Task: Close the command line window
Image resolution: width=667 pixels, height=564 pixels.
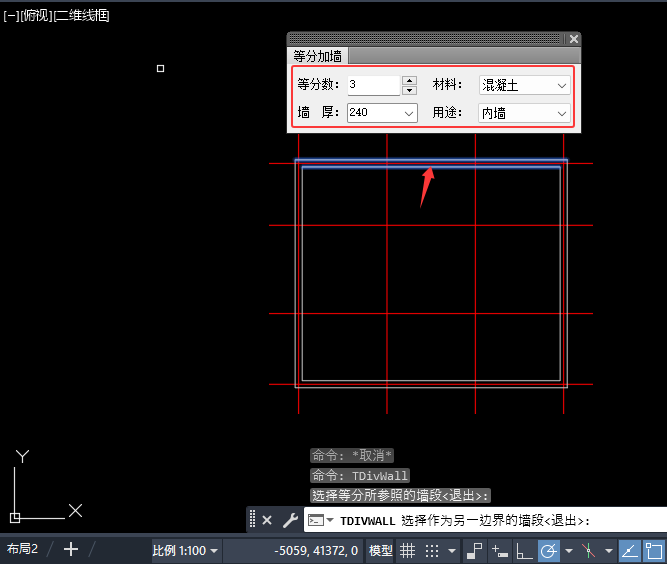Action: 267,520
